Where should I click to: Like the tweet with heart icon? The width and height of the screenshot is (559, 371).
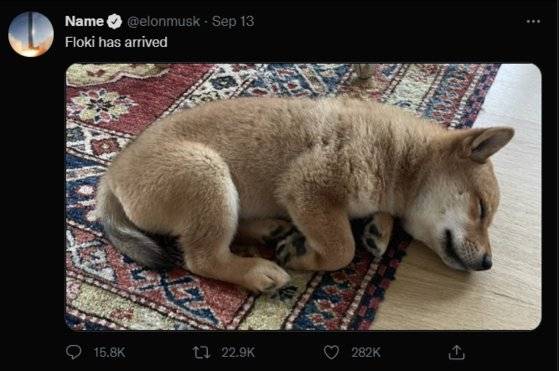click(x=331, y=352)
